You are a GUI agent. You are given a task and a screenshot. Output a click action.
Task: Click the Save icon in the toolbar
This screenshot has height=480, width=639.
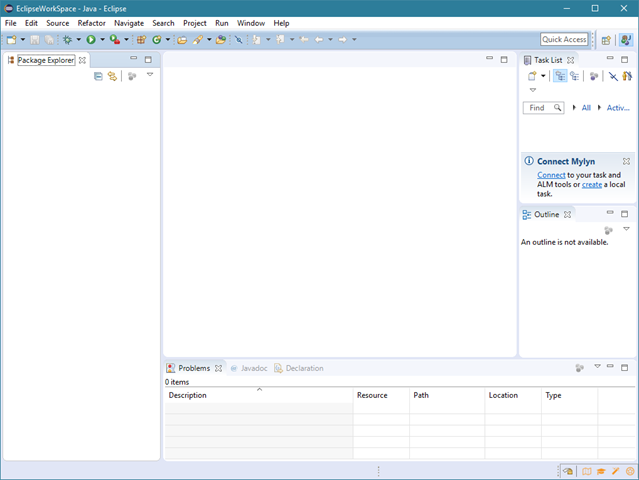(35, 40)
